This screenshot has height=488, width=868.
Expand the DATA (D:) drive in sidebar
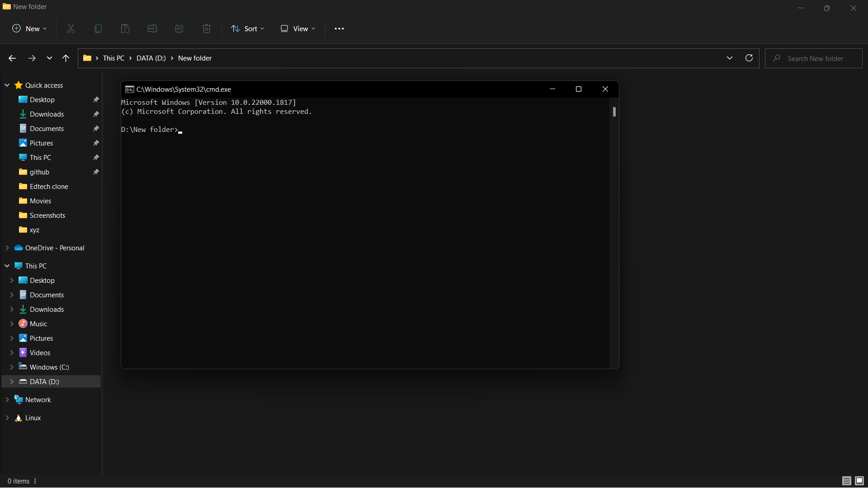tap(12, 382)
